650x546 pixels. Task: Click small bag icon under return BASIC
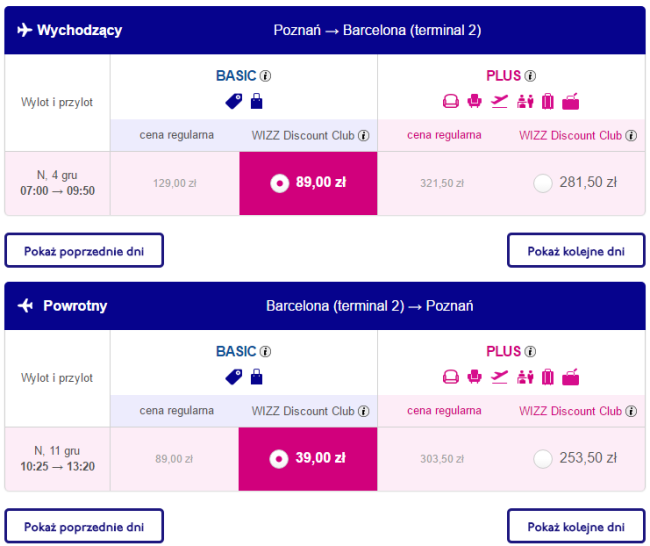pyautogui.click(x=256, y=377)
